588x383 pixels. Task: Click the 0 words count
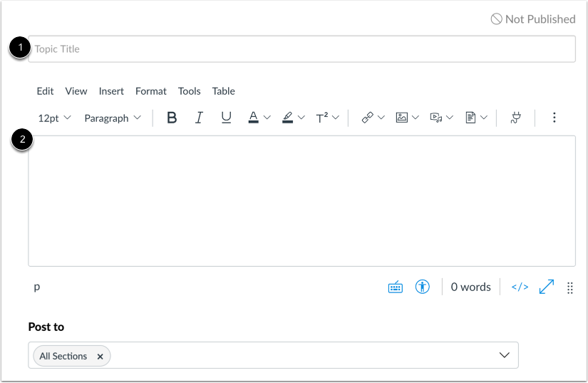[x=470, y=287]
